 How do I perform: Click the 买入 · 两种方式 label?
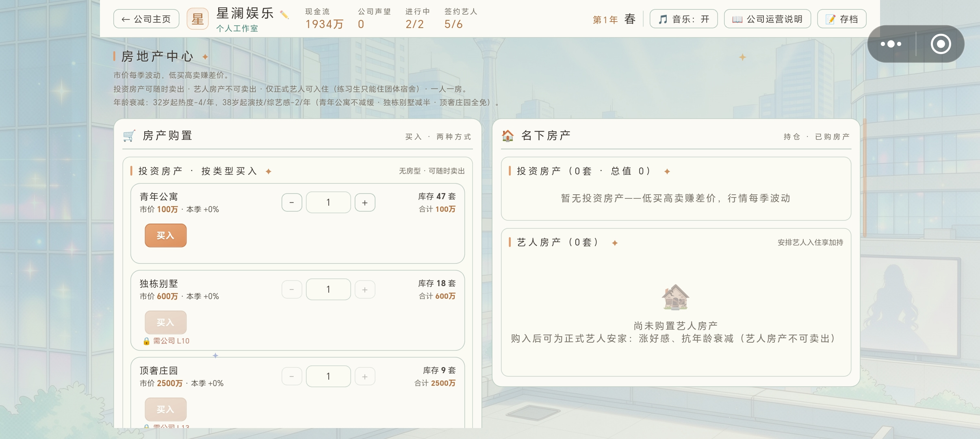pyautogui.click(x=438, y=137)
